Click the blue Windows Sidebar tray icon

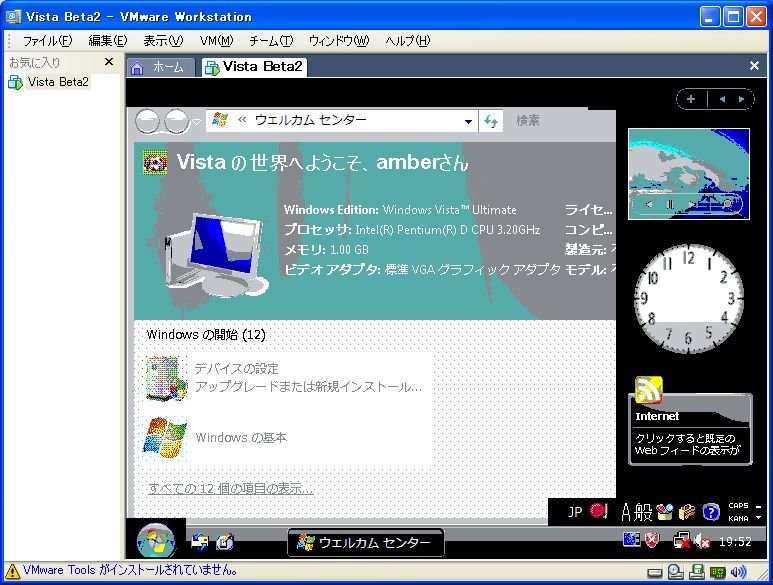coord(632,540)
